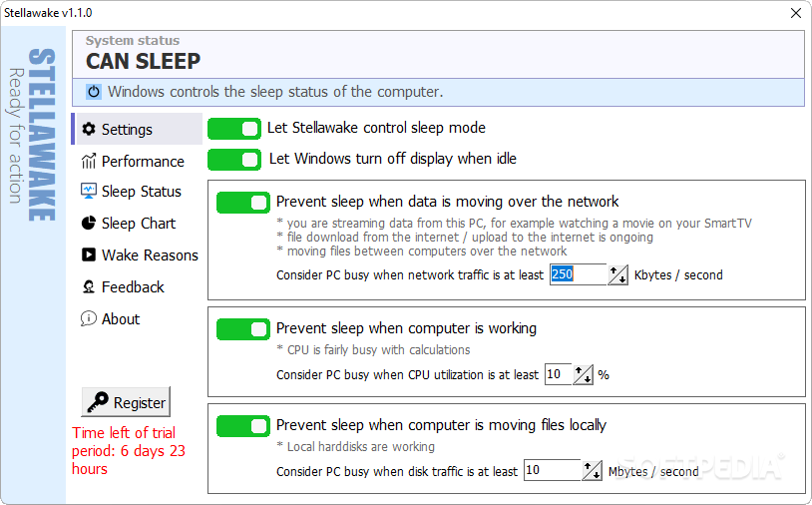
Task: Toggle Let Windows turn off display when idle
Action: (234, 160)
